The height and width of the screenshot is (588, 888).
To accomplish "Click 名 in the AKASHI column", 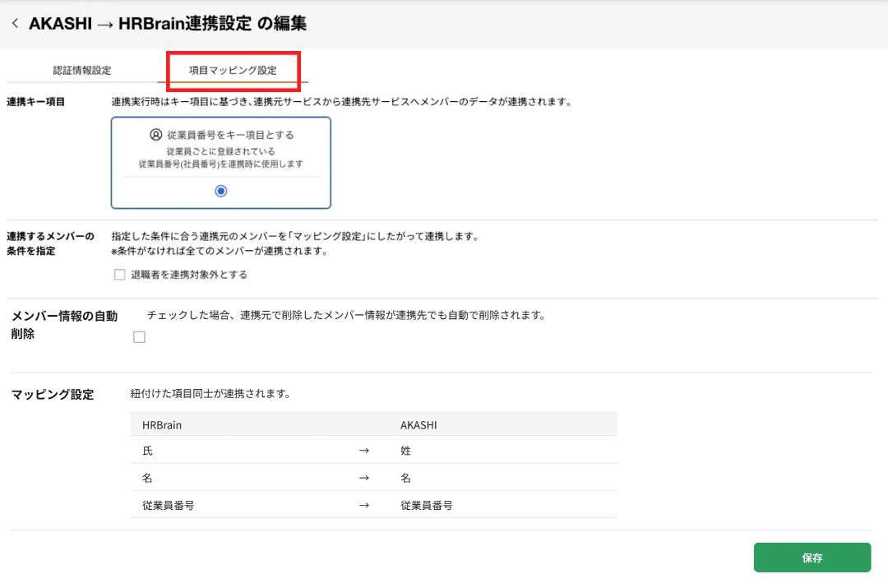I will (406, 478).
